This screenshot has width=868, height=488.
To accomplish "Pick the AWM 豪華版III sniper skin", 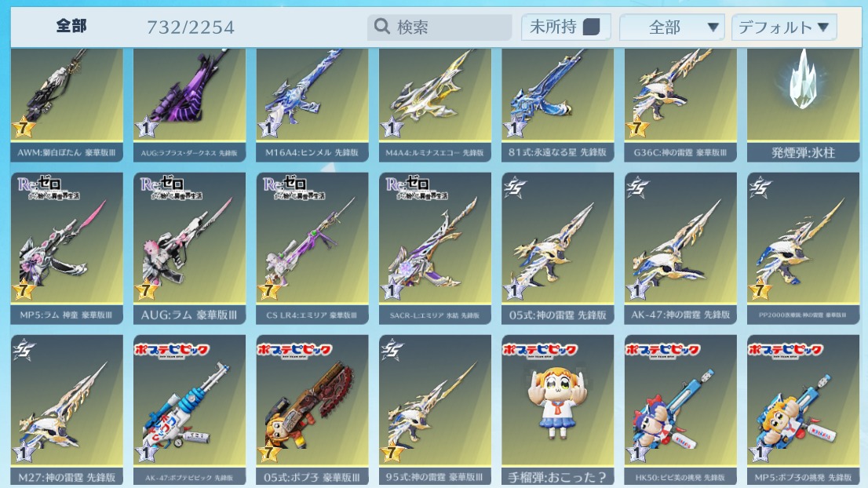I will pos(67,105).
